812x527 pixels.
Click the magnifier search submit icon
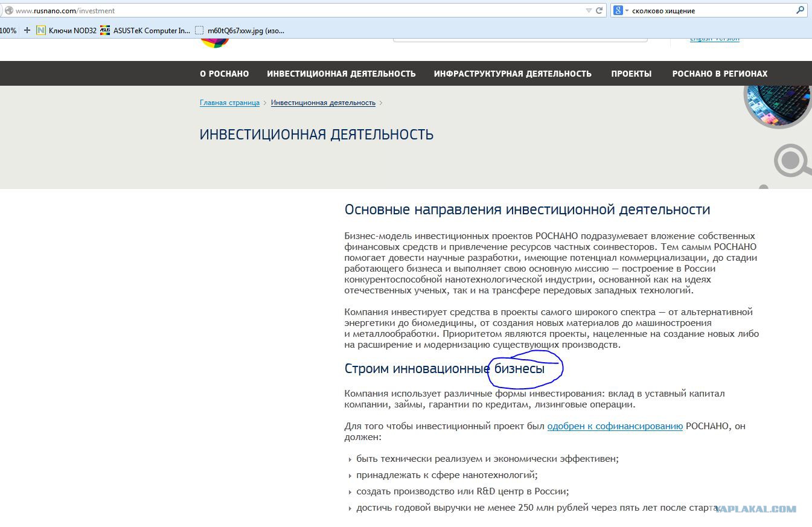click(801, 10)
